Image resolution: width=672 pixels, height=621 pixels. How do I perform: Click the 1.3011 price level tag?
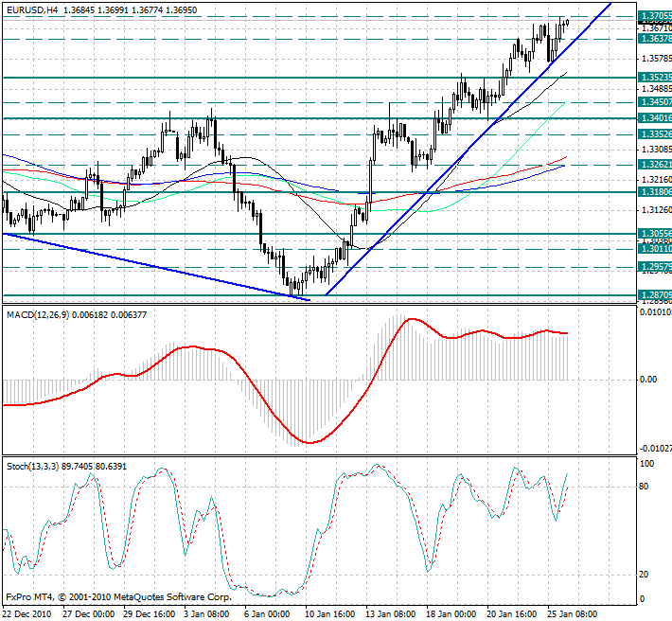[655, 249]
